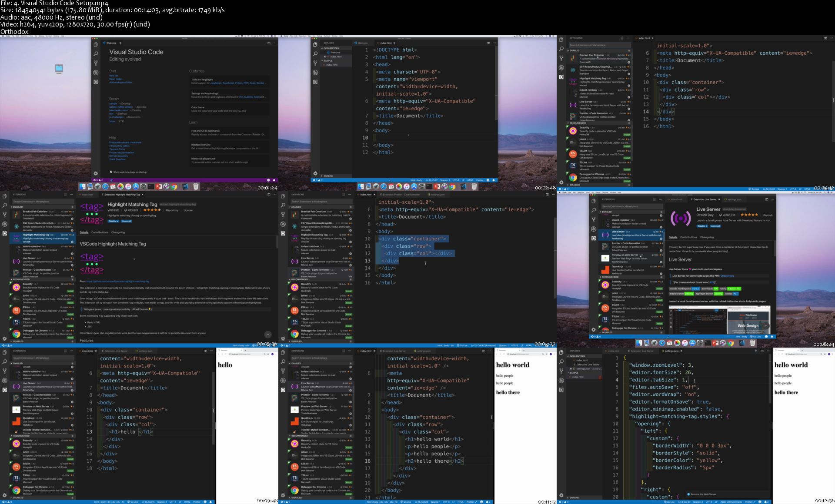Open the Stack Overflow link under Help
The height and width of the screenshot is (504, 835).
pyautogui.click(x=117, y=159)
